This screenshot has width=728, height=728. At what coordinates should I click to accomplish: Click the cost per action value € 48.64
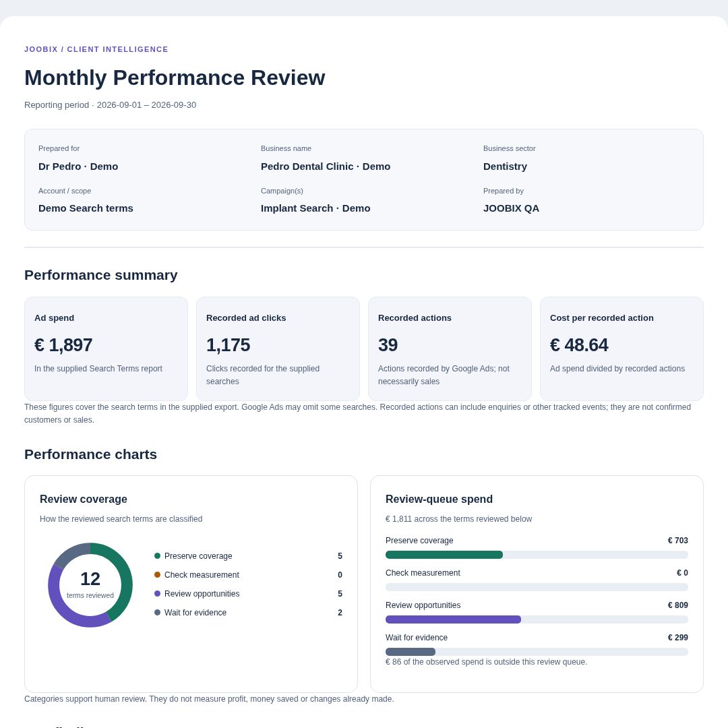point(579,345)
